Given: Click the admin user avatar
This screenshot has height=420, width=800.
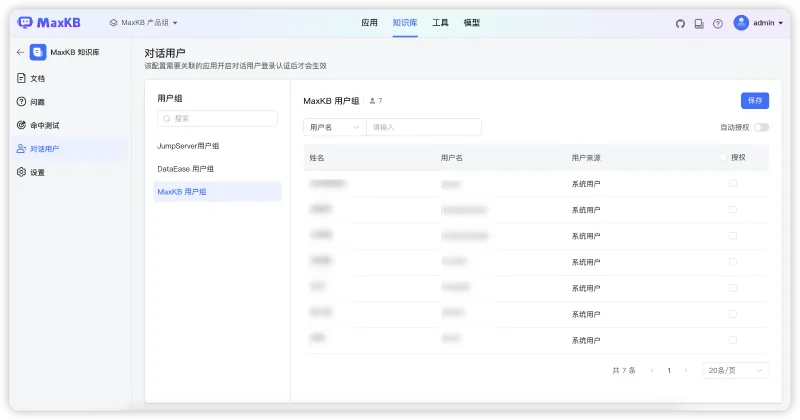Looking at the screenshot, I should (x=741, y=22).
